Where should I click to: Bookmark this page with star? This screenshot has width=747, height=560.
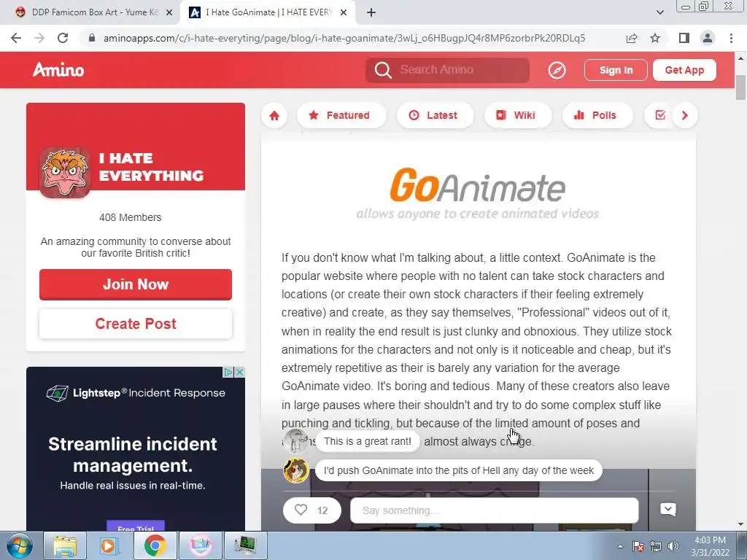655,38
